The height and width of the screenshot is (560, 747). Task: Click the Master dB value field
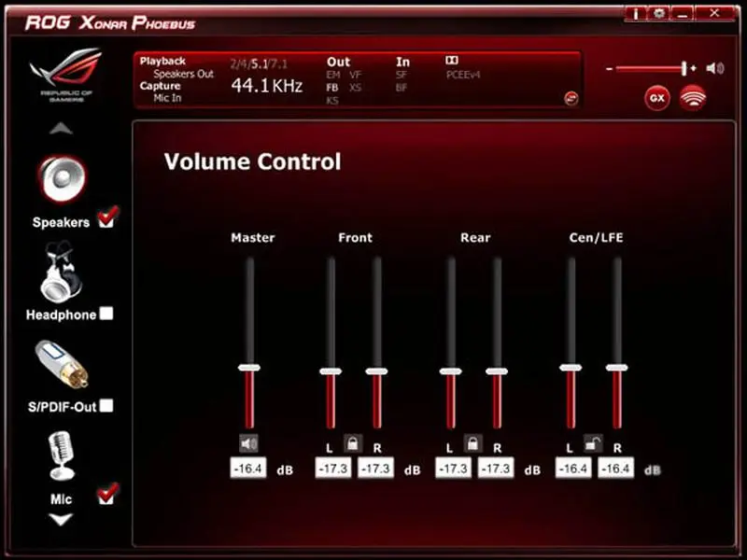(x=248, y=469)
